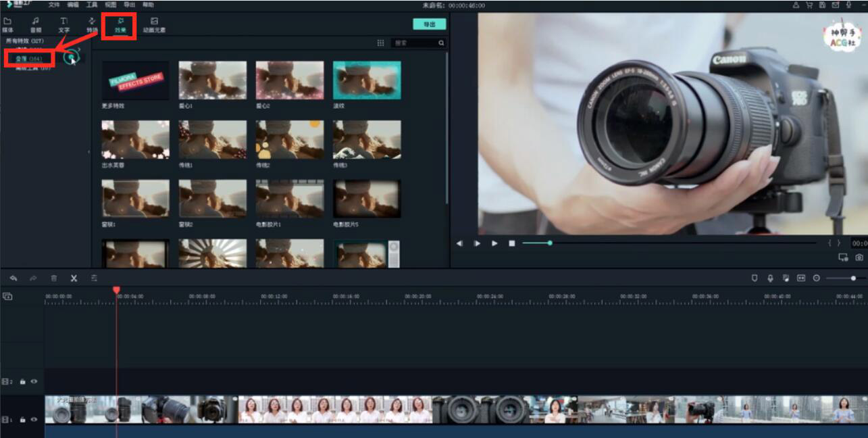Select the 叠覆 (164) overlay category

coord(29,59)
